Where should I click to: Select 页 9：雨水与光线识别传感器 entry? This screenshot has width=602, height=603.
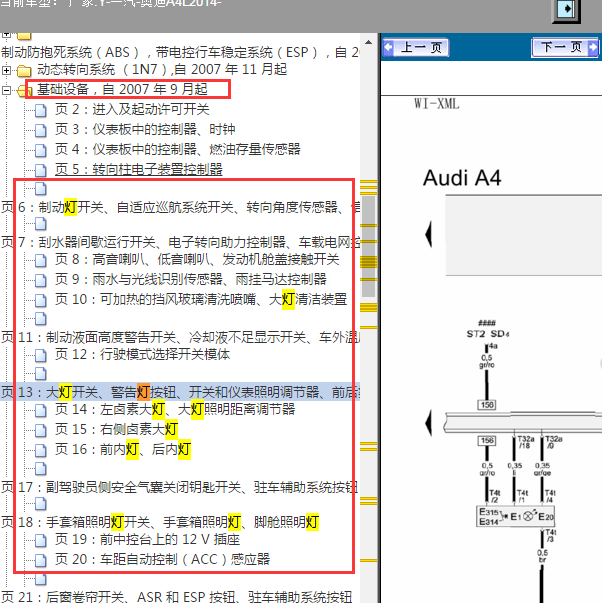(x=190, y=280)
